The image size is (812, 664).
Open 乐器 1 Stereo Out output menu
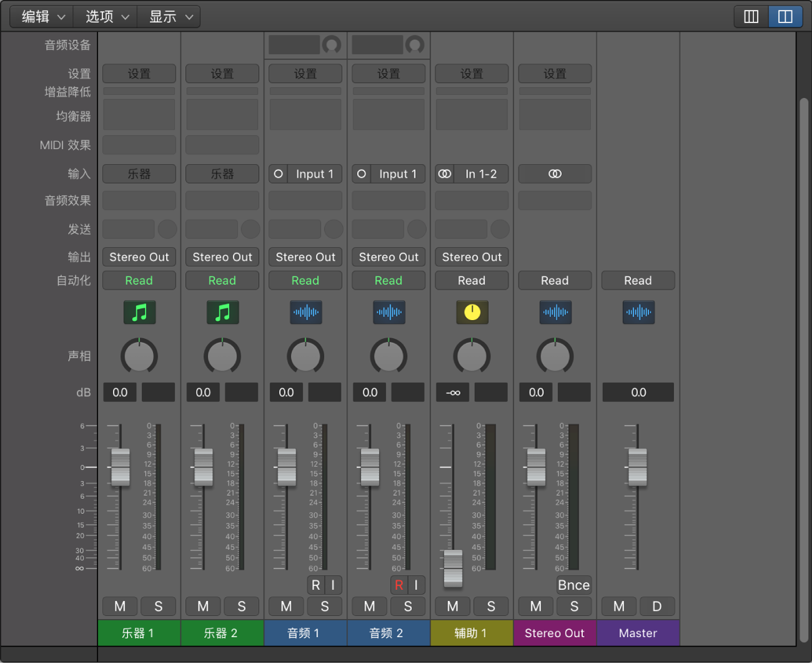[x=139, y=257]
